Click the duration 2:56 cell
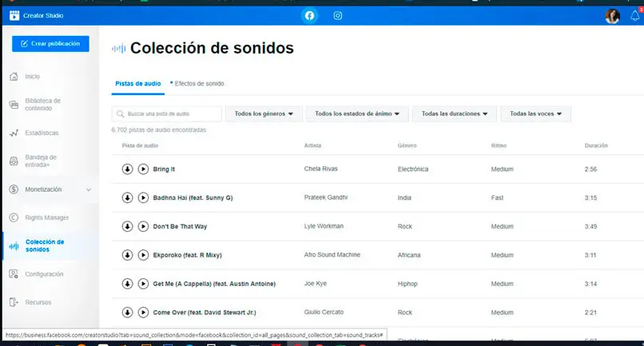 point(590,169)
